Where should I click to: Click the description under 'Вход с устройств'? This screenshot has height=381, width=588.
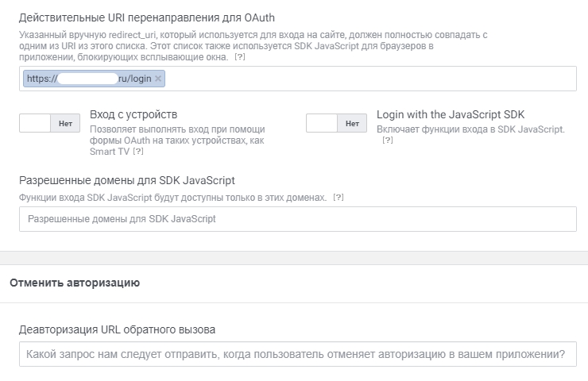(x=177, y=135)
